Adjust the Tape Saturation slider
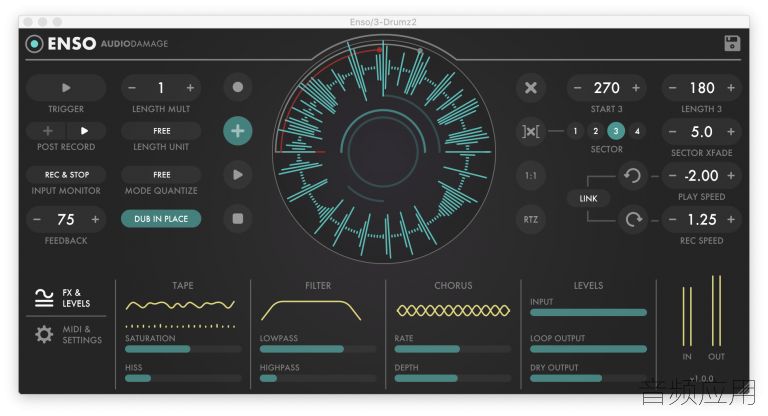Viewport: 768px width, 416px height. pyautogui.click(x=183, y=349)
